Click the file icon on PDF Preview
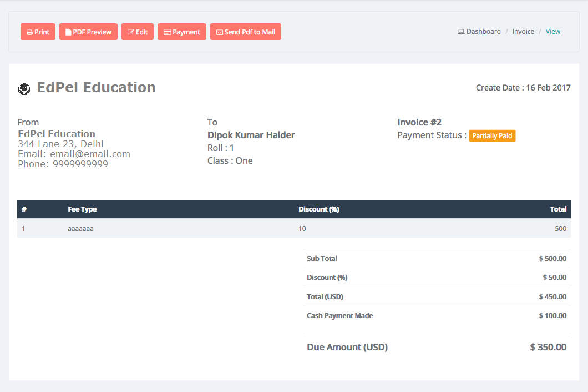The image size is (588, 392). coord(68,32)
